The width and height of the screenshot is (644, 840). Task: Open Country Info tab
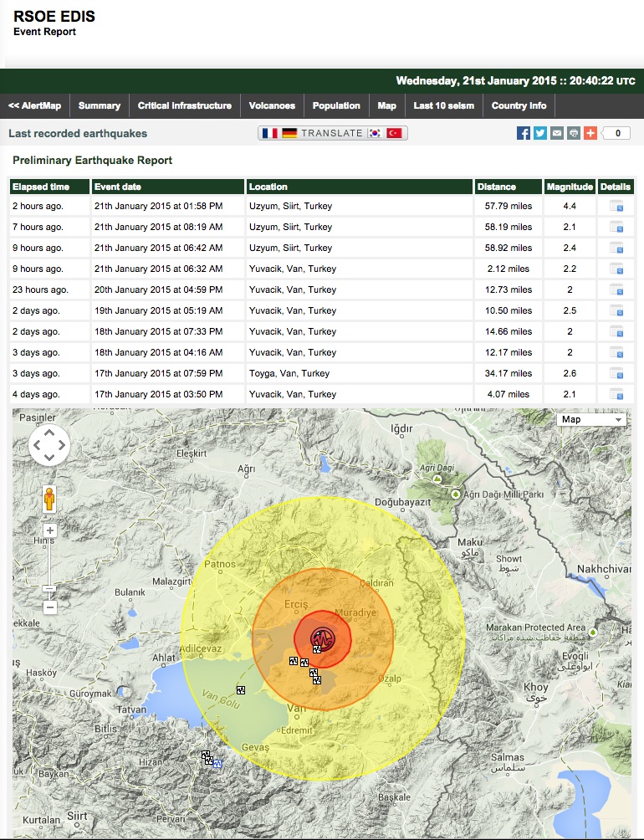pos(519,105)
